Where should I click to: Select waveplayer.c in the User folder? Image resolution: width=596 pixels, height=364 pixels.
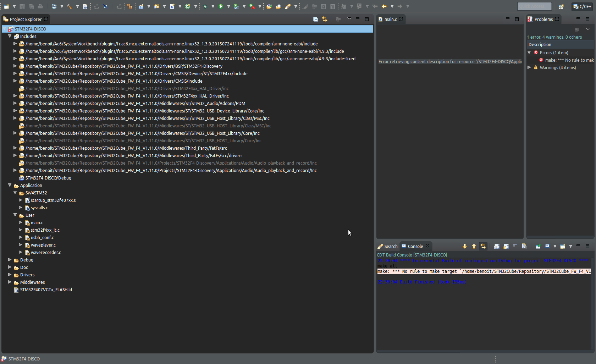43,245
